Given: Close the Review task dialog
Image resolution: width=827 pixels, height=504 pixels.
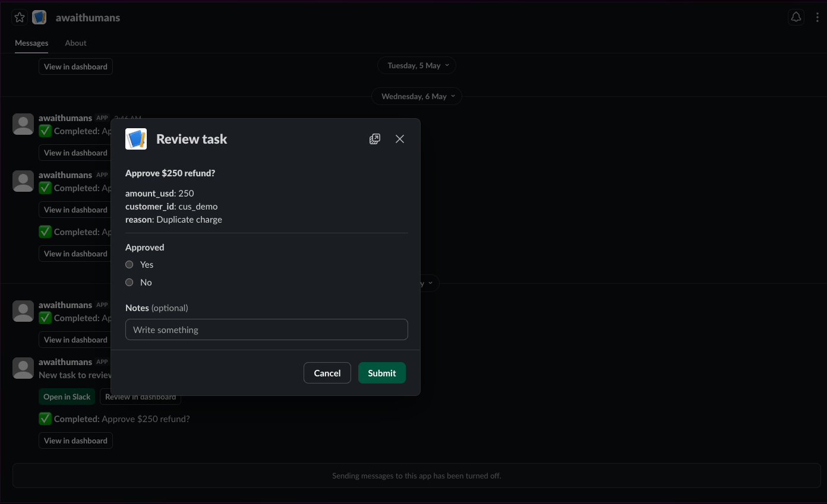Looking at the screenshot, I should click(400, 139).
